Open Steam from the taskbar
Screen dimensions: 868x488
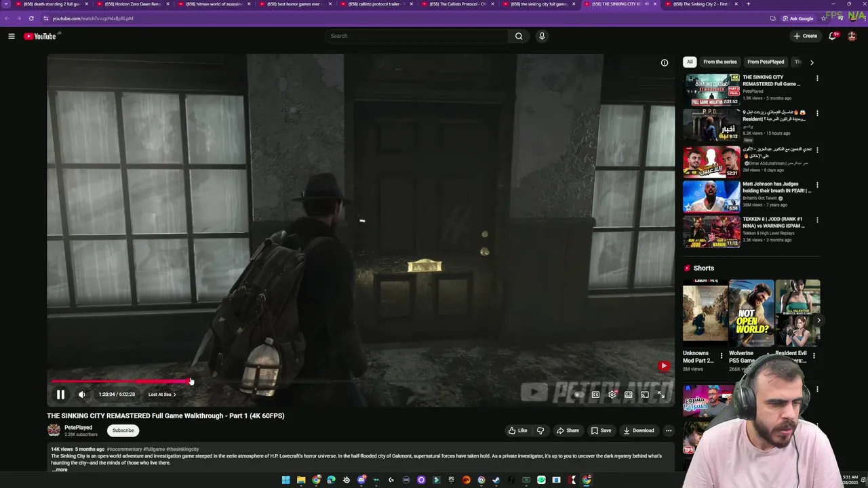tap(496, 480)
